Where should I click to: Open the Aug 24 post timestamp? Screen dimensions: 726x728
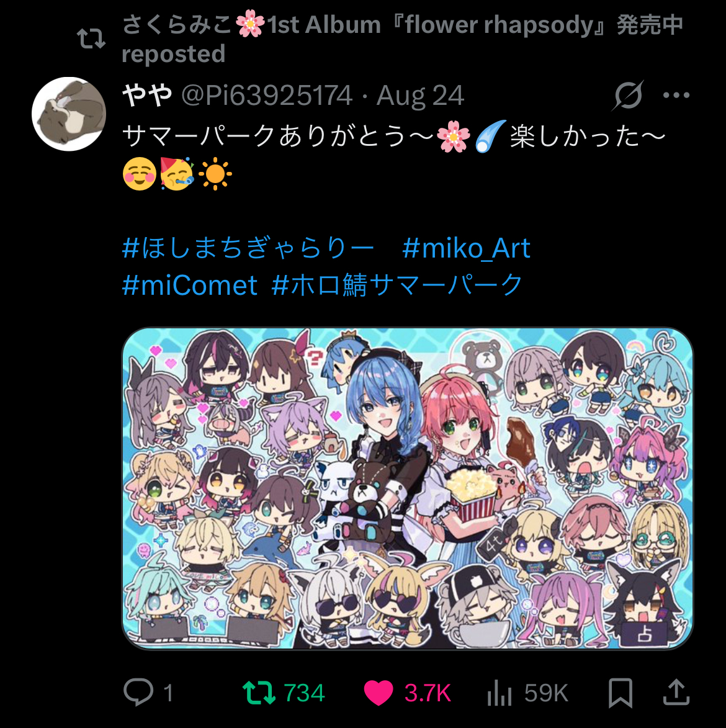[x=420, y=96]
